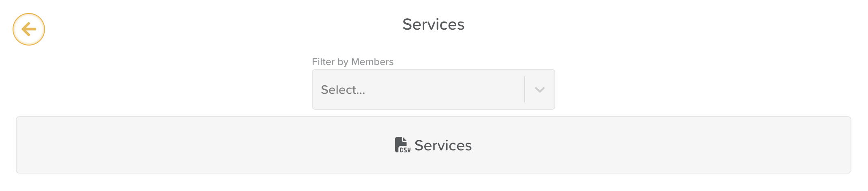The height and width of the screenshot is (191, 868).
Task: Click the left-pointing arrow in the circle
Action: (x=29, y=29)
